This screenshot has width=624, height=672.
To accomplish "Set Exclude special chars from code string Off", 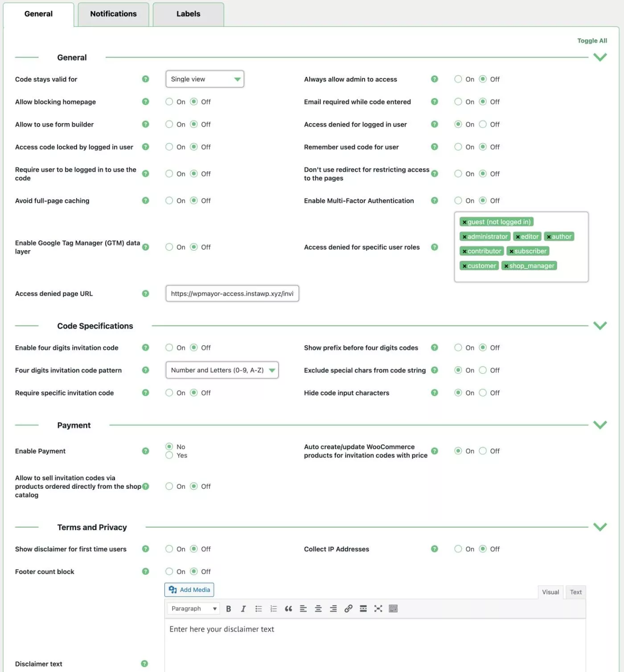I will coord(483,370).
